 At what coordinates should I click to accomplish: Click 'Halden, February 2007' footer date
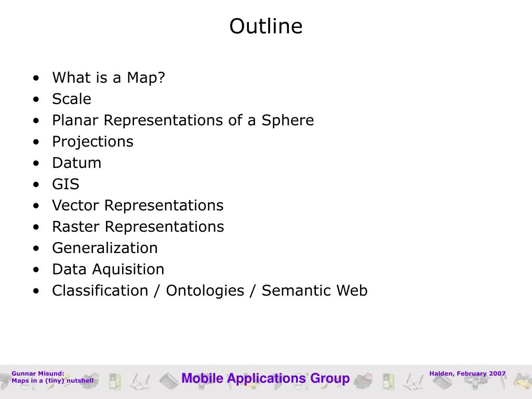[x=467, y=374]
